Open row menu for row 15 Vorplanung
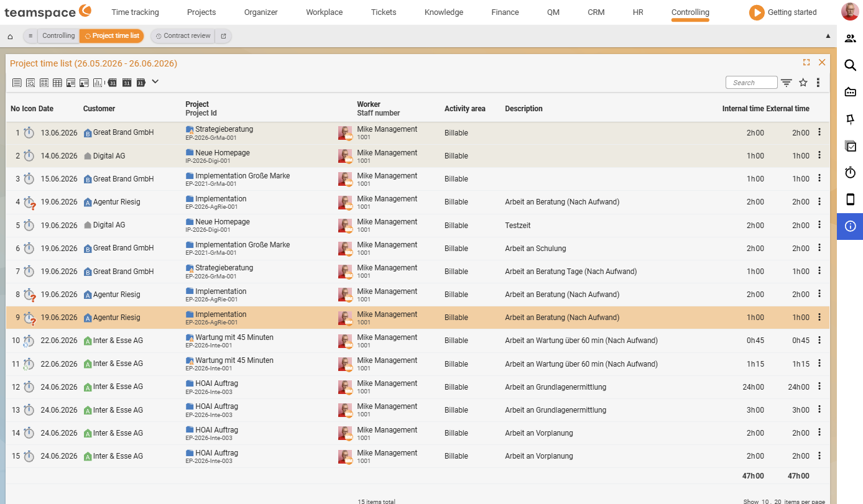This screenshot has height=504, width=863. tap(819, 456)
